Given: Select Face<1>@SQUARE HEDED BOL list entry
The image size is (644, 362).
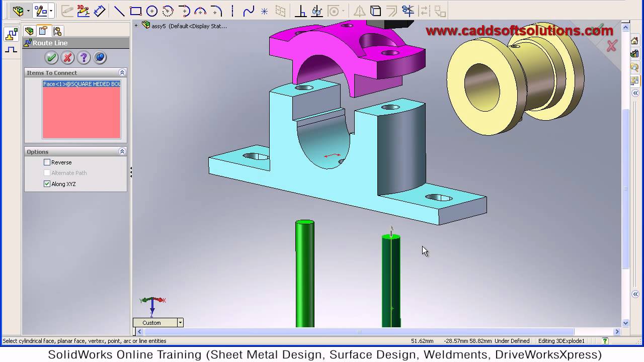Looking at the screenshot, I should (82, 84).
